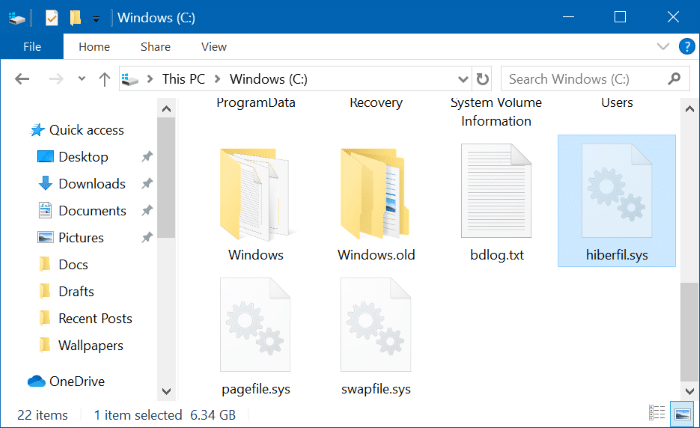This screenshot has width=700, height=428.
Task: Open Documents in navigation pane
Action: click(92, 210)
